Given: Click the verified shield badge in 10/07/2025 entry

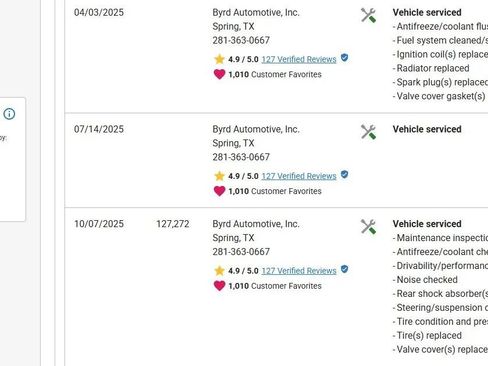Looking at the screenshot, I should point(344,269).
